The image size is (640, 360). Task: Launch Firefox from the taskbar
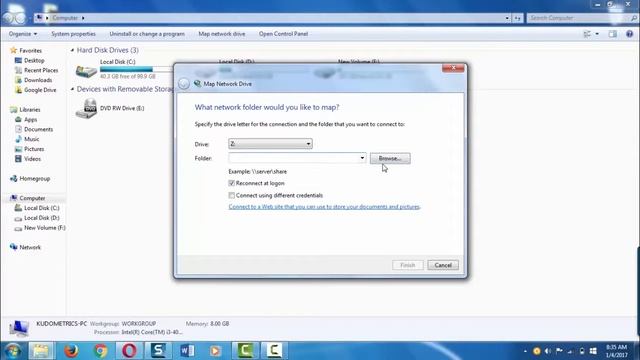tap(71, 351)
